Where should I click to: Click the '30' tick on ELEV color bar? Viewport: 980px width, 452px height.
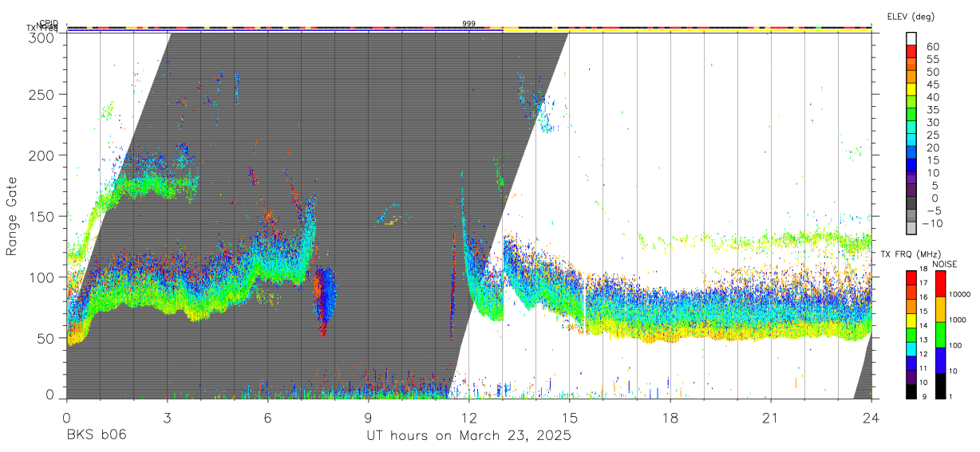tap(932, 123)
